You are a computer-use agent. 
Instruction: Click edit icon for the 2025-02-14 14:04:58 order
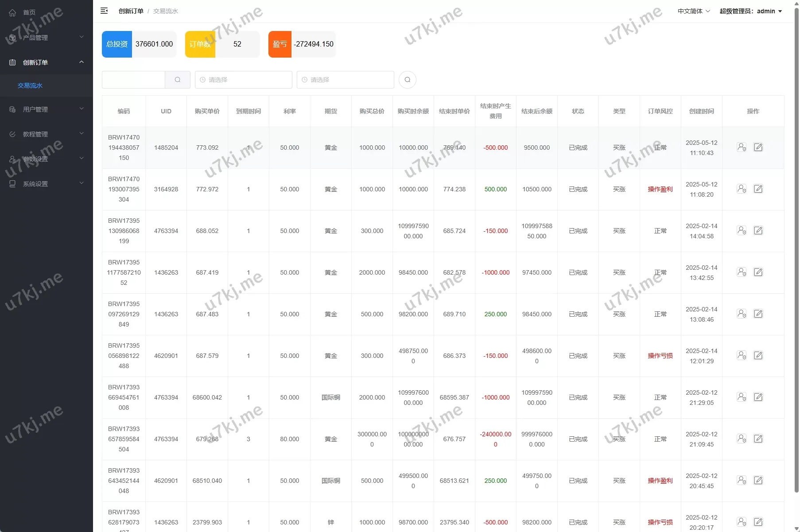click(758, 230)
